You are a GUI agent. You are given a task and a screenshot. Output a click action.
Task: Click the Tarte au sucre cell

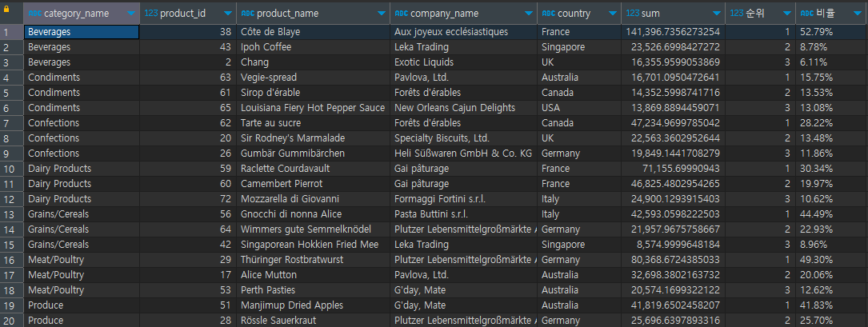314,123
